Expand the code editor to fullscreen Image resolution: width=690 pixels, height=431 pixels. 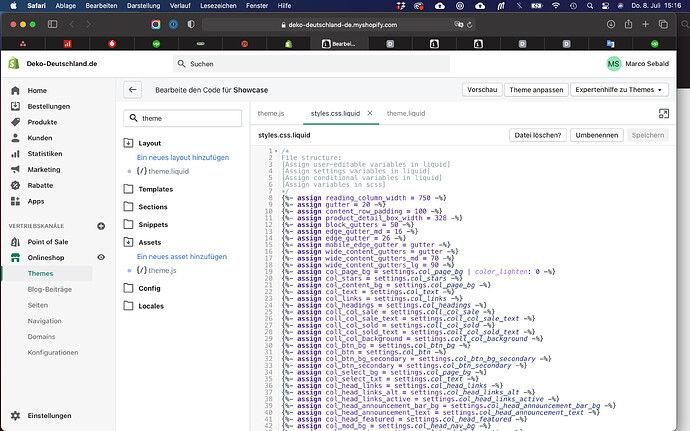tap(664, 114)
